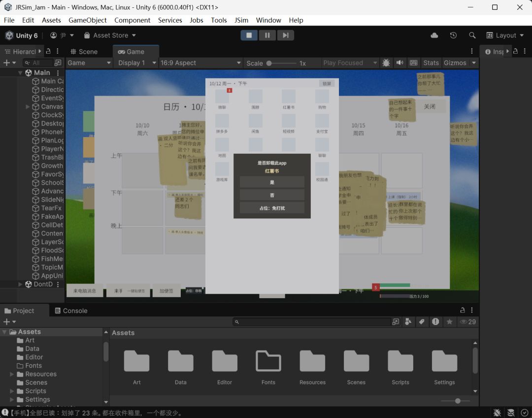Open Project panel three-dot menu
The height and width of the screenshot is (418, 532).
point(471,311)
